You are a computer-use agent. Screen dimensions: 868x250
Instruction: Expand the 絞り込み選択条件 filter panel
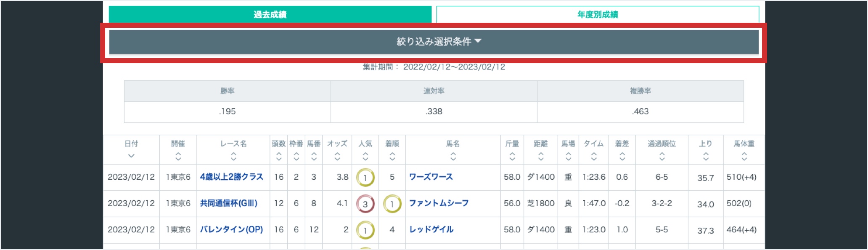(x=434, y=42)
